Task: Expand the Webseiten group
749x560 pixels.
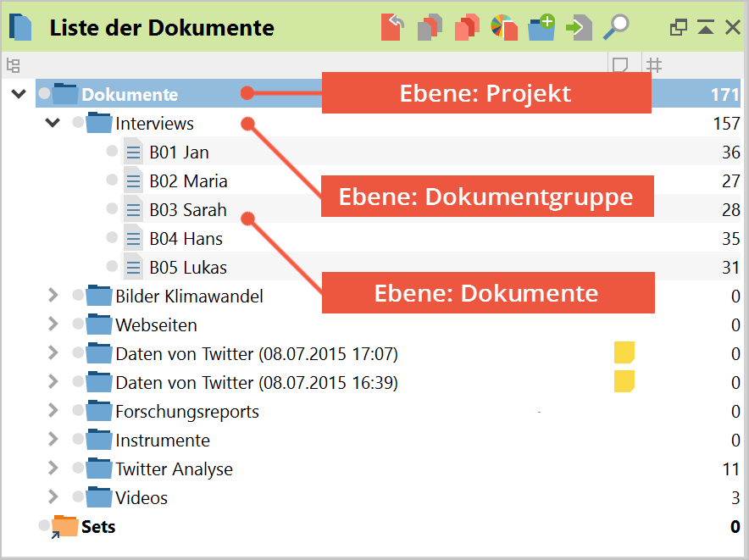Action: pyautogui.click(x=53, y=324)
